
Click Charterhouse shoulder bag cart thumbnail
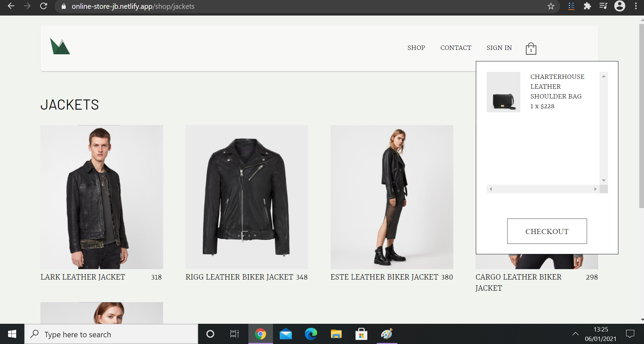pos(503,92)
